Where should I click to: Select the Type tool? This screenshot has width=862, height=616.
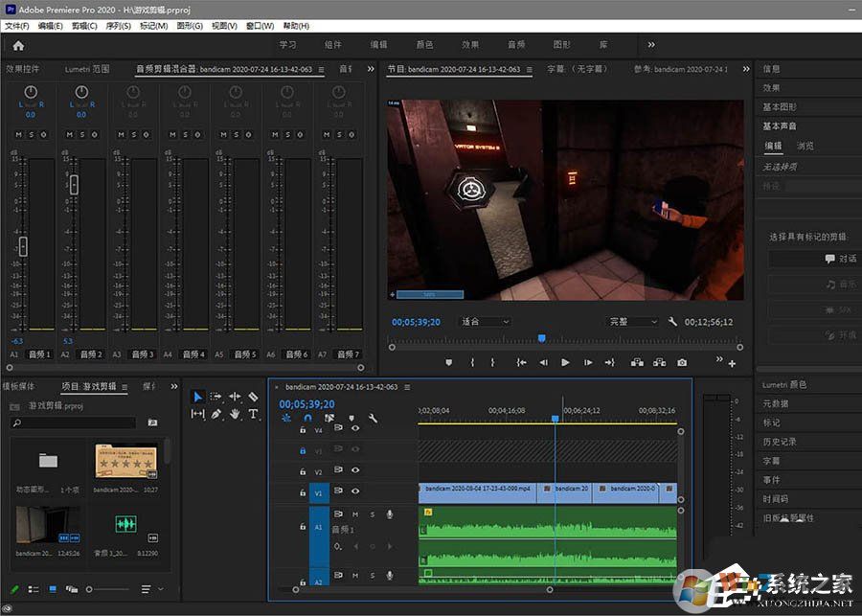[253, 414]
